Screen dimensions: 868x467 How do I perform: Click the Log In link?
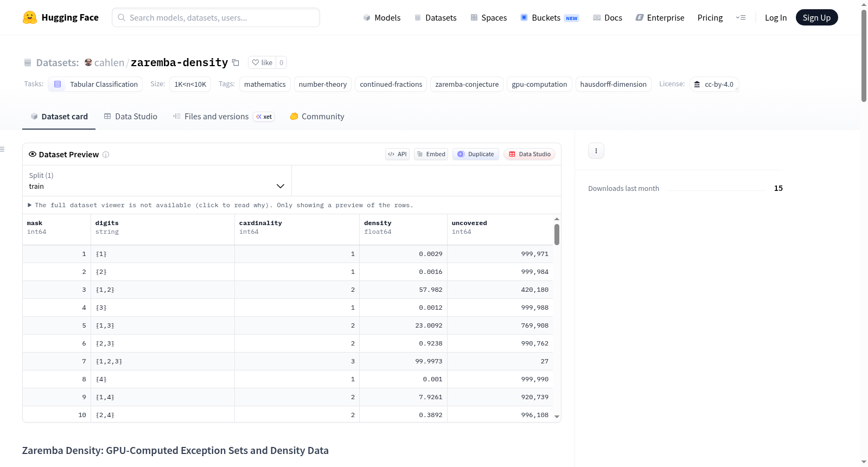(x=776, y=18)
